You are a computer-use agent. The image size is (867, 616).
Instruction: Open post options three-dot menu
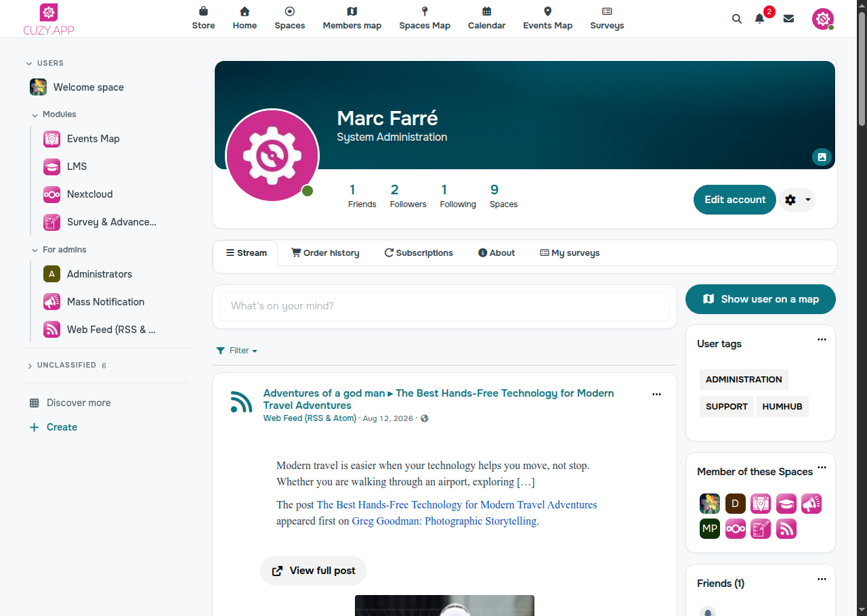[656, 394]
